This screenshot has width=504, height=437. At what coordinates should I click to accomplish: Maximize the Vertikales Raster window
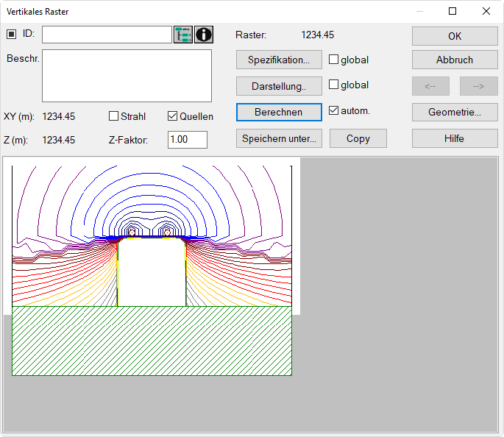pos(452,11)
